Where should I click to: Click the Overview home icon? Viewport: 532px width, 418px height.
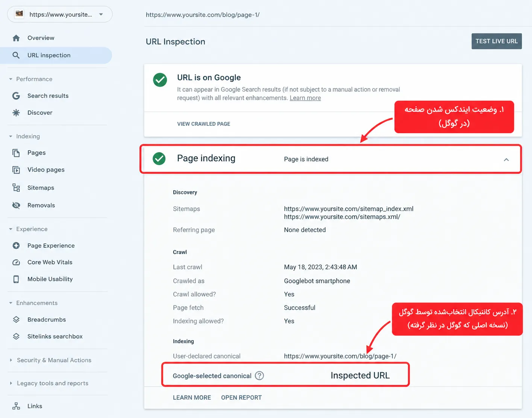(16, 38)
